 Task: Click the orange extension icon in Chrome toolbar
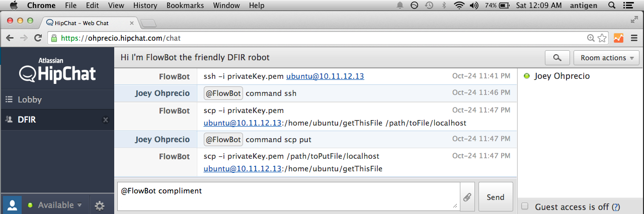[x=618, y=38]
